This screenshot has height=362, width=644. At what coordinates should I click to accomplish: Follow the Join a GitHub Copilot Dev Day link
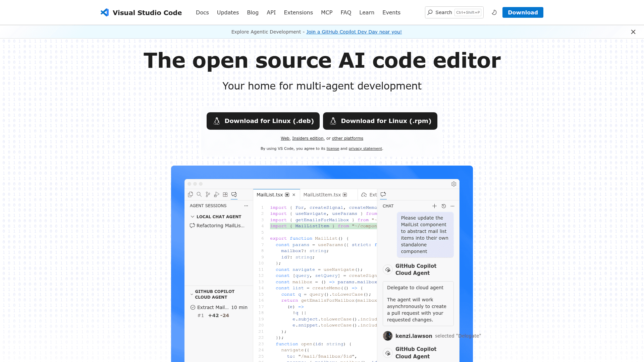[x=354, y=32]
